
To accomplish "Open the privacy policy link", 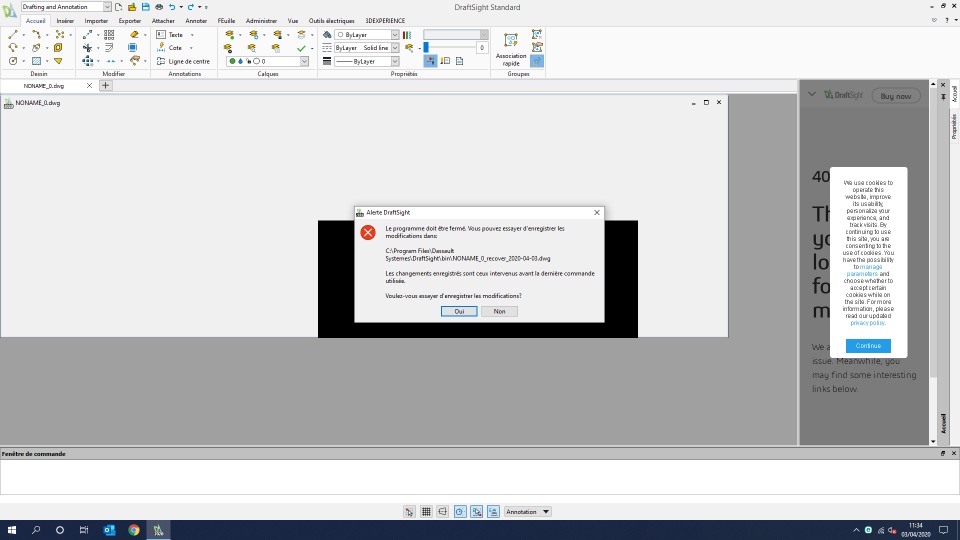I will tap(867, 323).
